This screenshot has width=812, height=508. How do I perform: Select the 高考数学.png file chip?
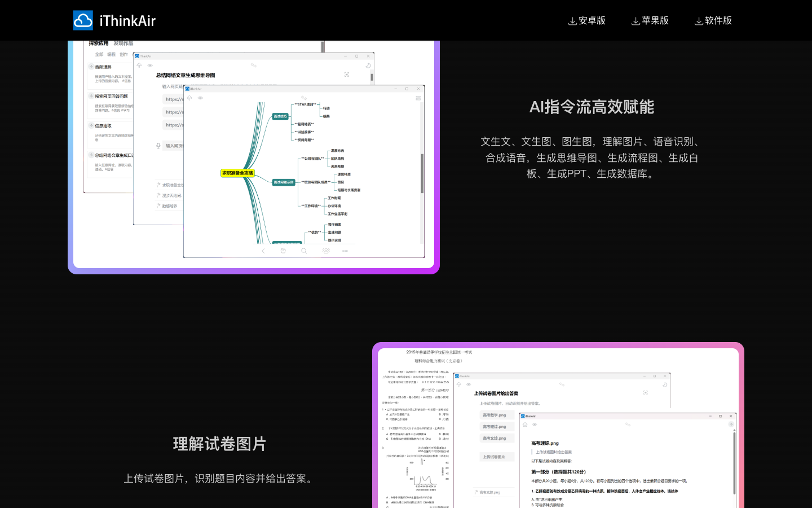coord(497,415)
